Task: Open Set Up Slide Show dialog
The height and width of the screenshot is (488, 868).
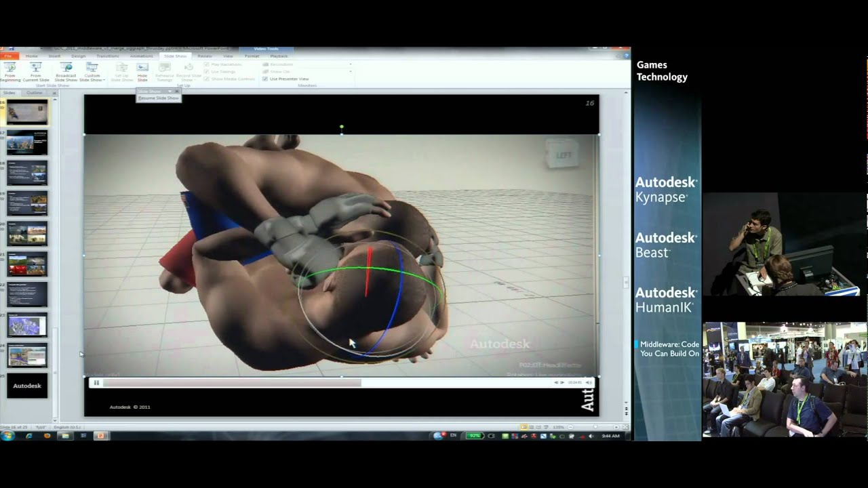Action: point(122,72)
